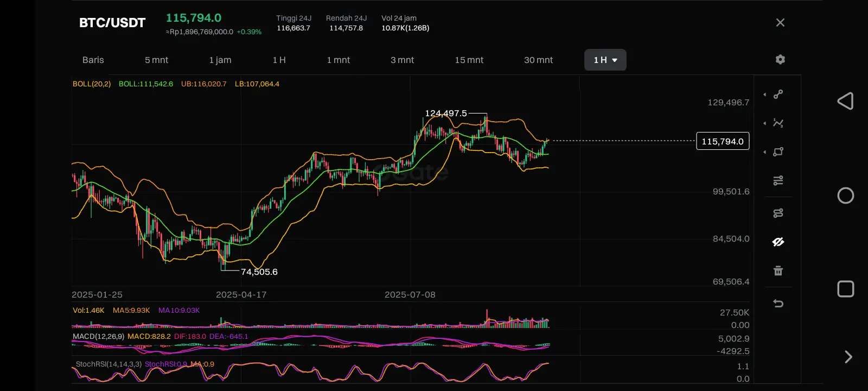Click the 2025-04-17 date label
The image size is (868, 391).
[x=241, y=295]
